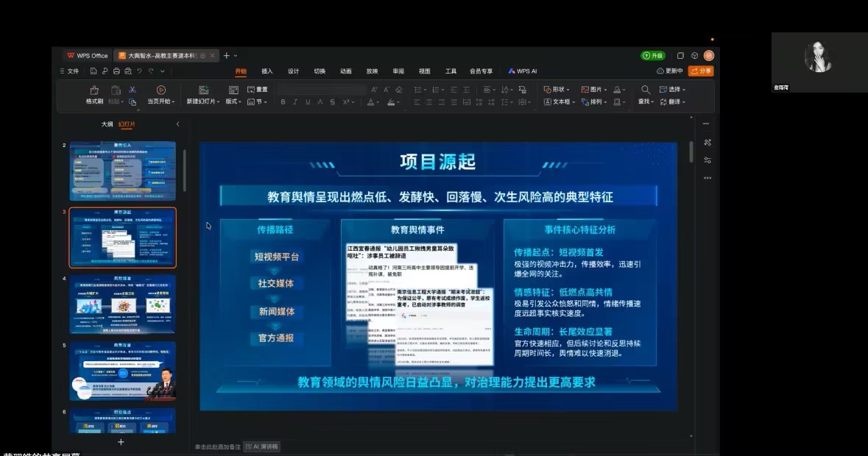868x456 pixels.
Task: Open the Layout (版式) dropdown
Action: click(233, 102)
